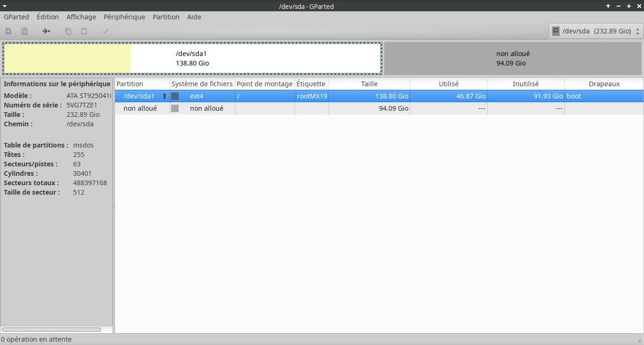
Task: Select the non alloué block in disk graphic
Action: pos(513,58)
